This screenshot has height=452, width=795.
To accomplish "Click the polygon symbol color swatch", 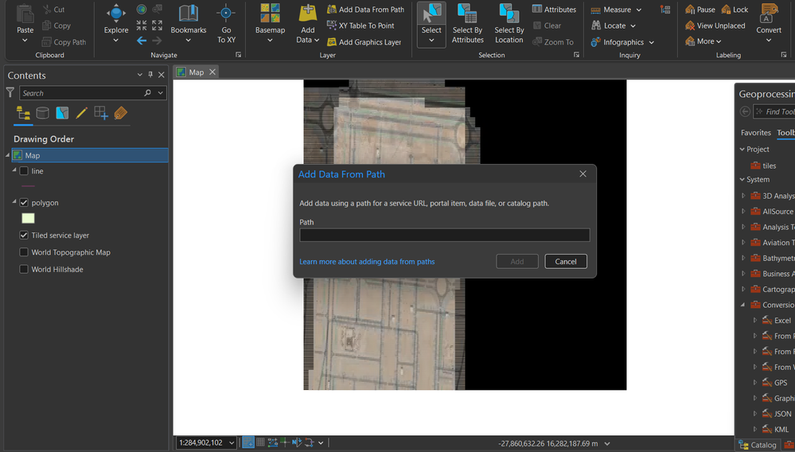I will (x=28, y=218).
